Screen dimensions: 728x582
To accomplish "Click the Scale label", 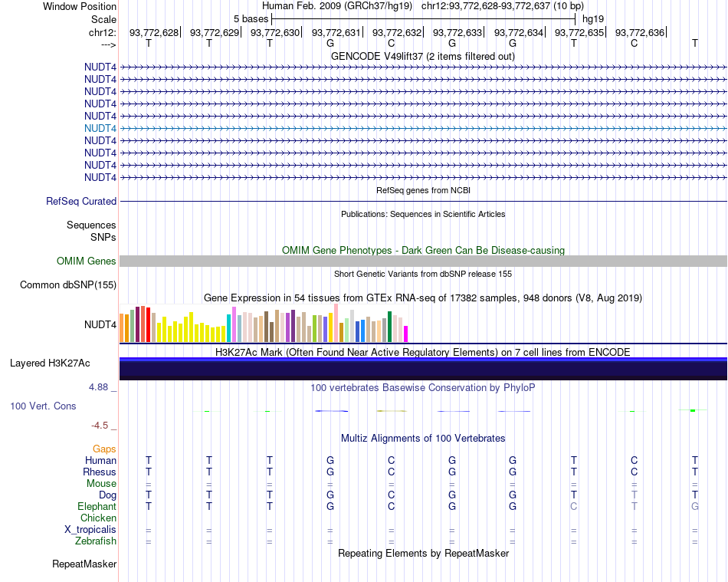I will 103,19.
